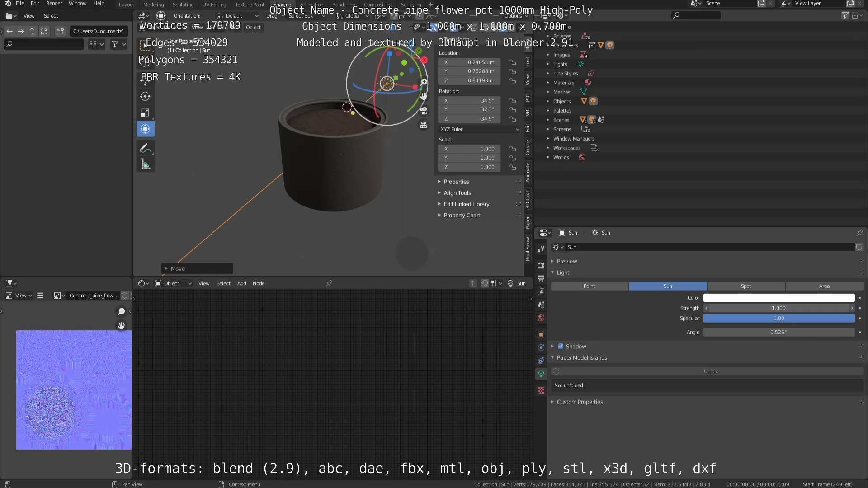
Task: Open World properties tab icon
Action: click(541, 318)
